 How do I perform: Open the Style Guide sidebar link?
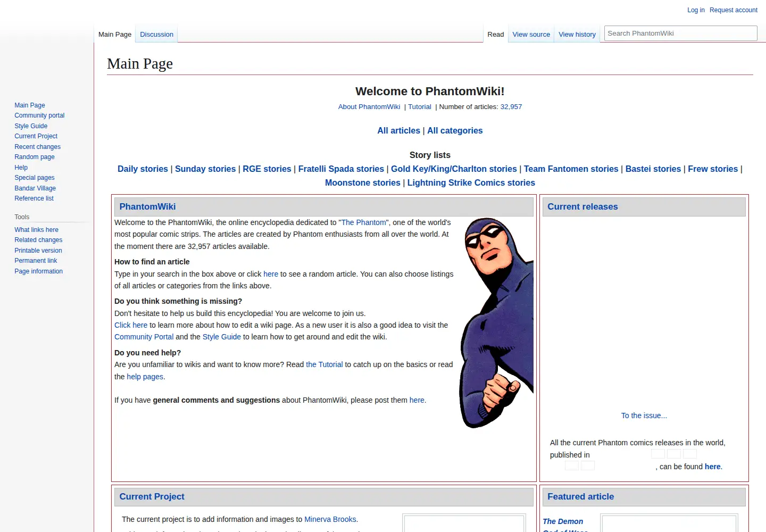pyautogui.click(x=31, y=126)
